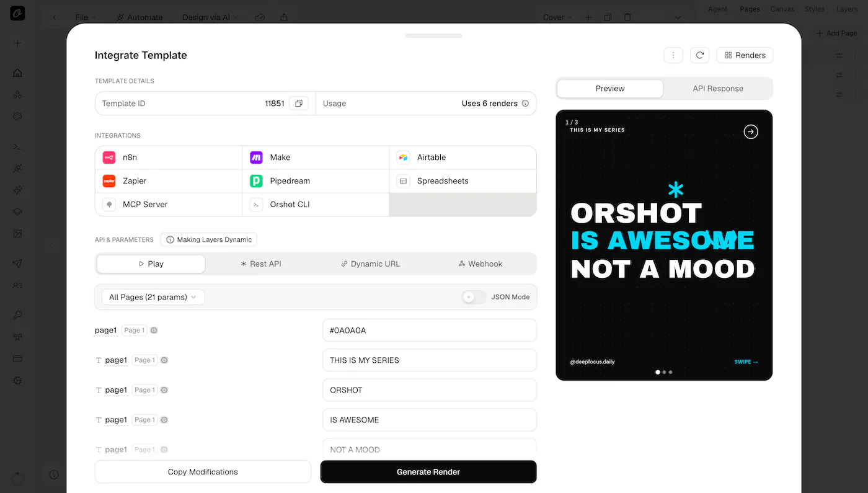Viewport: 868px width, 493px height.
Task: Copy the Template ID 11851
Action: (299, 104)
